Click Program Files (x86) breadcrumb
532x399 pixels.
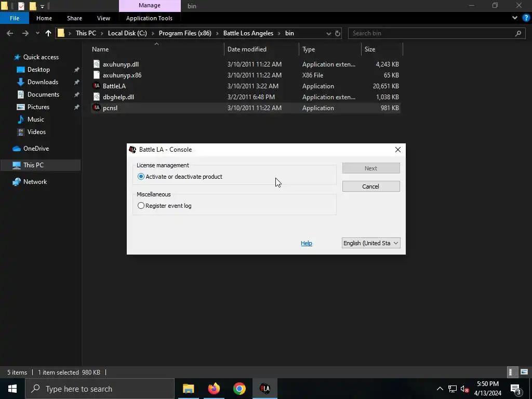[x=185, y=33]
